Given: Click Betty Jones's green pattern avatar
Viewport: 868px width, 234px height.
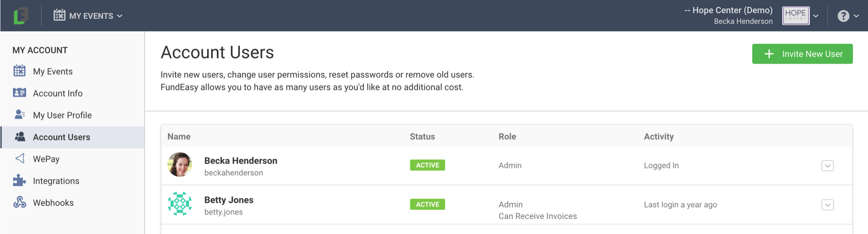Looking at the screenshot, I should point(180,204).
